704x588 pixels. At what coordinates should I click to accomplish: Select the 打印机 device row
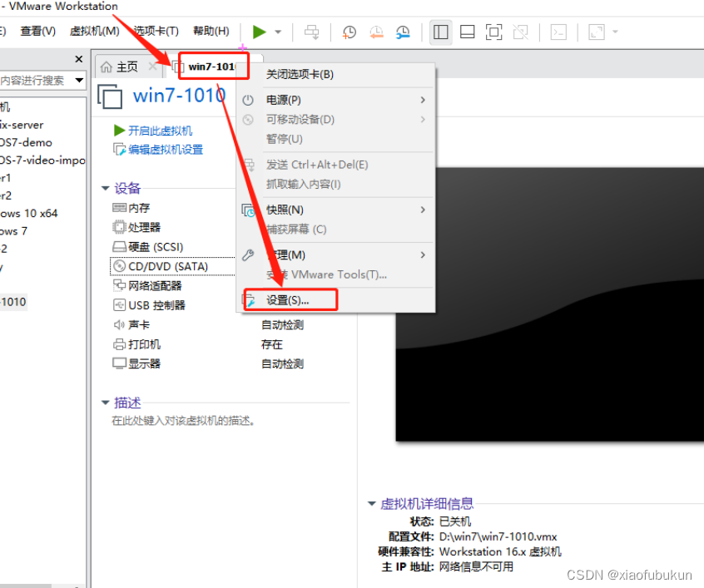pyautogui.click(x=136, y=344)
